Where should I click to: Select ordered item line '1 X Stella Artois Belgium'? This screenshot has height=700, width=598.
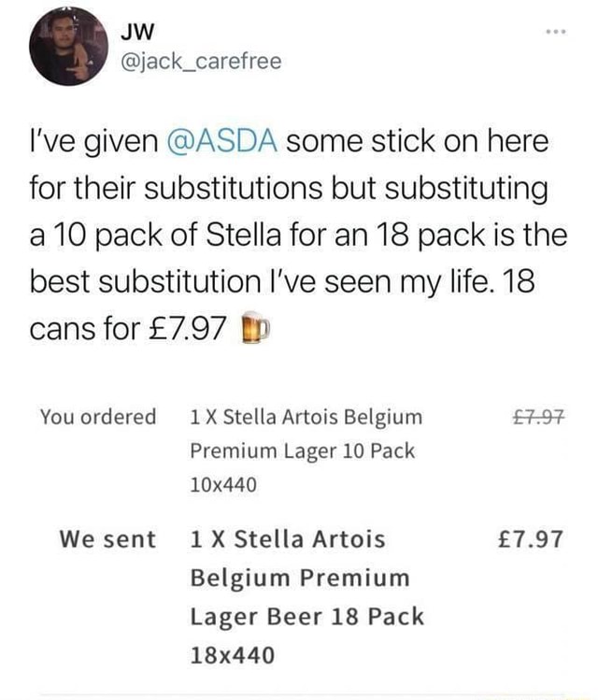306,416
